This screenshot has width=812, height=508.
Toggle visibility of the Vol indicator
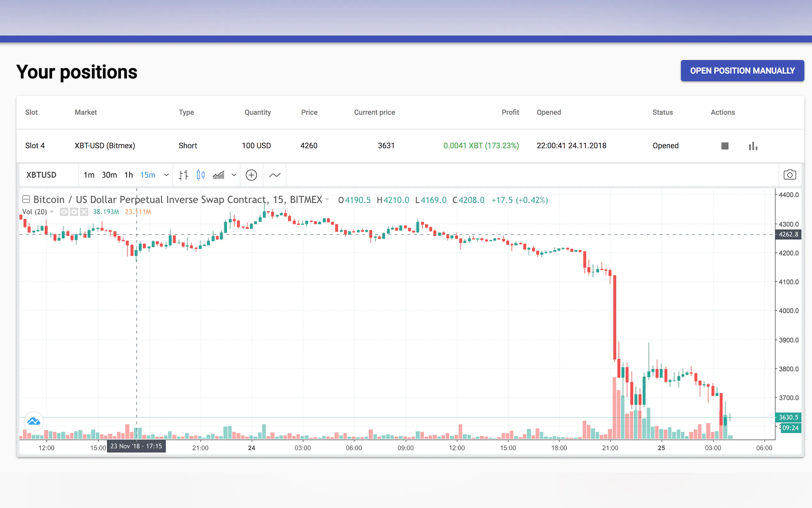64,212
